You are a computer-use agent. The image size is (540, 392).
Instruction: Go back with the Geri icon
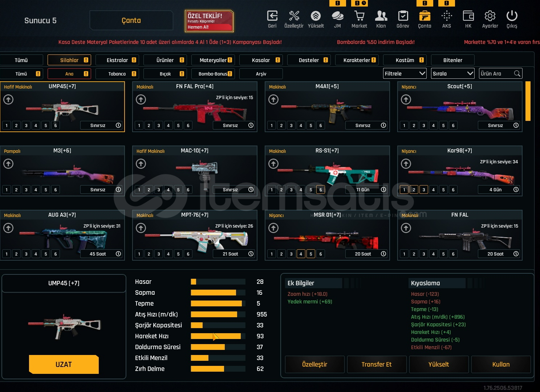point(272,16)
